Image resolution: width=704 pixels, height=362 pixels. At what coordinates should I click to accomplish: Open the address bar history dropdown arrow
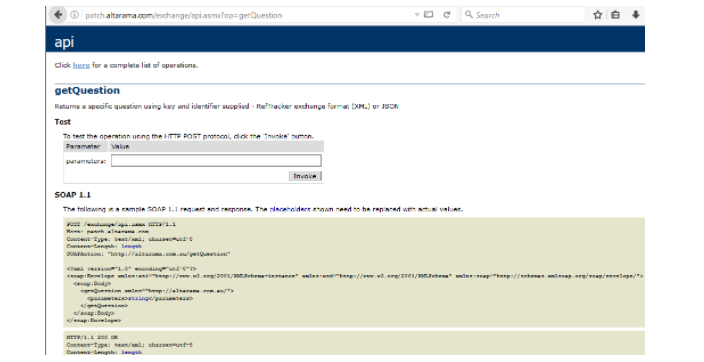[x=417, y=15]
